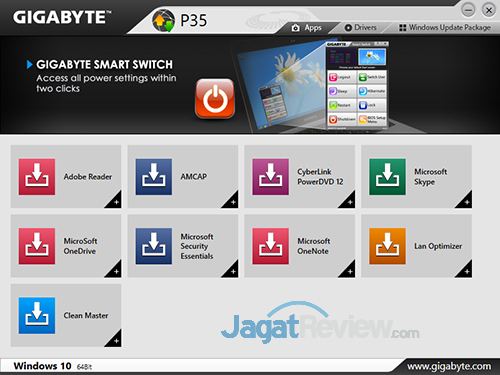
Task: Click the red Smart Switch power icon
Action: [215, 99]
